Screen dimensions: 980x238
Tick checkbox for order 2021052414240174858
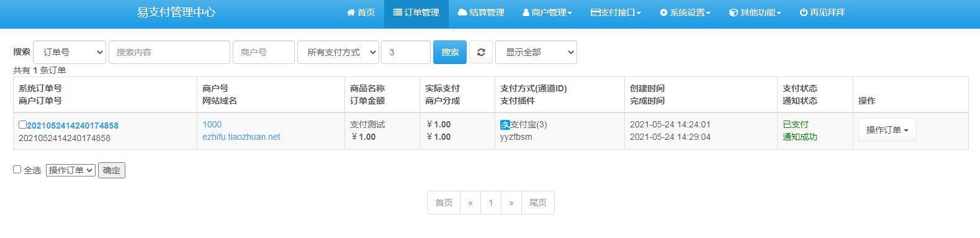pyautogui.click(x=22, y=125)
